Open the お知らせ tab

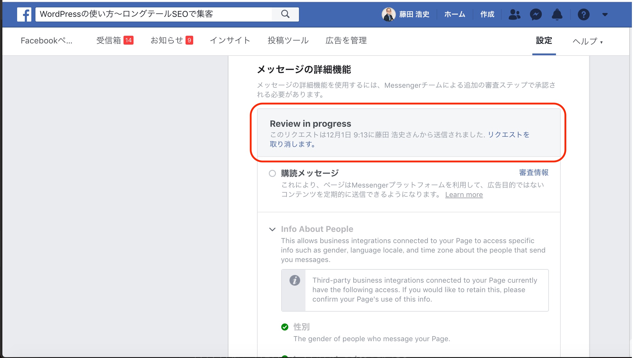click(x=172, y=40)
